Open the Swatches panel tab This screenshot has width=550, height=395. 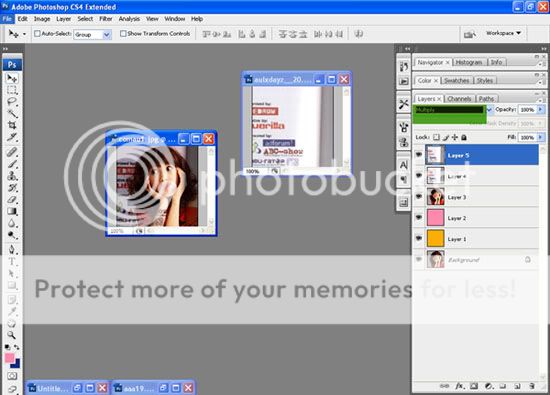(x=456, y=81)
